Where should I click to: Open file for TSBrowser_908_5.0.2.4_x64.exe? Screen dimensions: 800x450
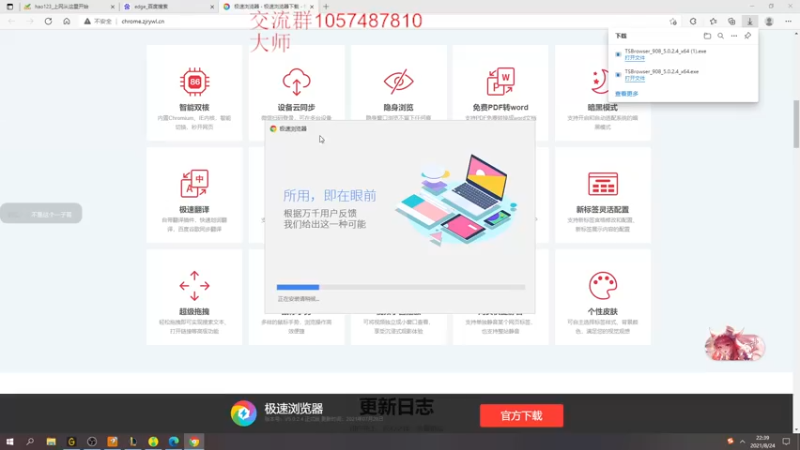[x=634, y=78]
